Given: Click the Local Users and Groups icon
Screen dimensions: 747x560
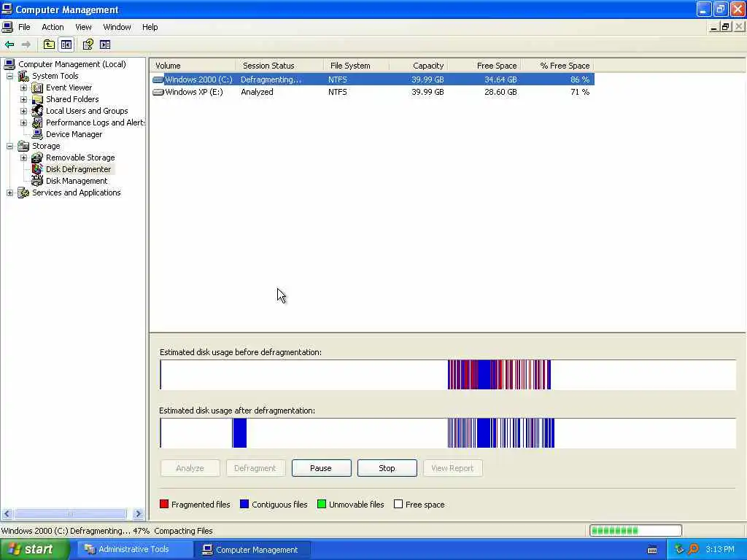Looking at the screenshot, I should [x=37, y=111].
